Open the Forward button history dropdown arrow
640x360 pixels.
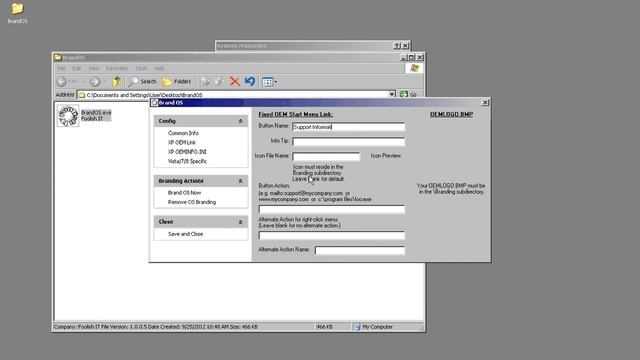[105, 82]
